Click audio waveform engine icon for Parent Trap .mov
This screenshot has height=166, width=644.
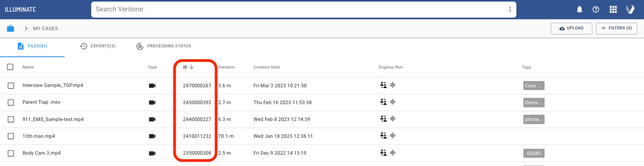[393, 102]
